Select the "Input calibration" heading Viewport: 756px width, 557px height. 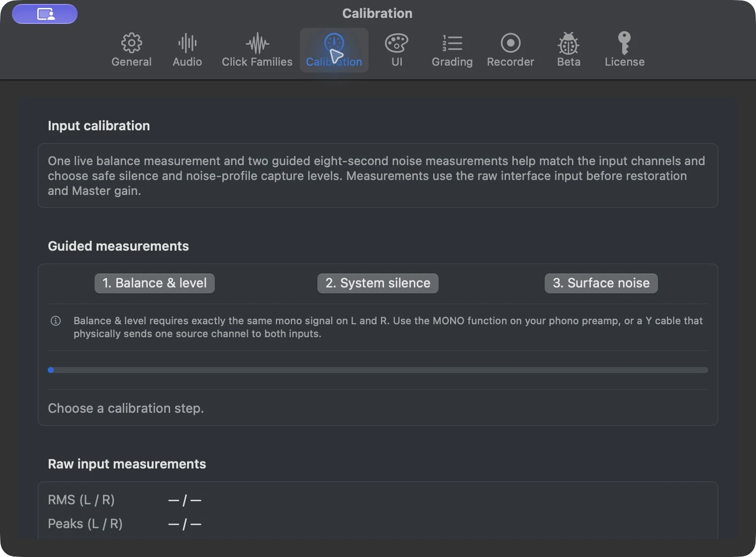point(99,126)
